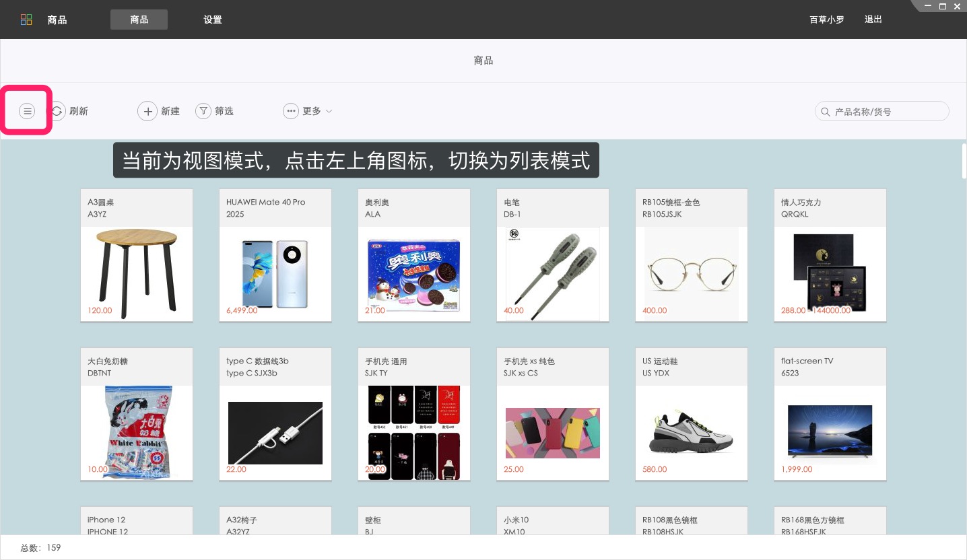Open the 情人巧克力 product image
This screenshot has width=967, height=560.
830,273
